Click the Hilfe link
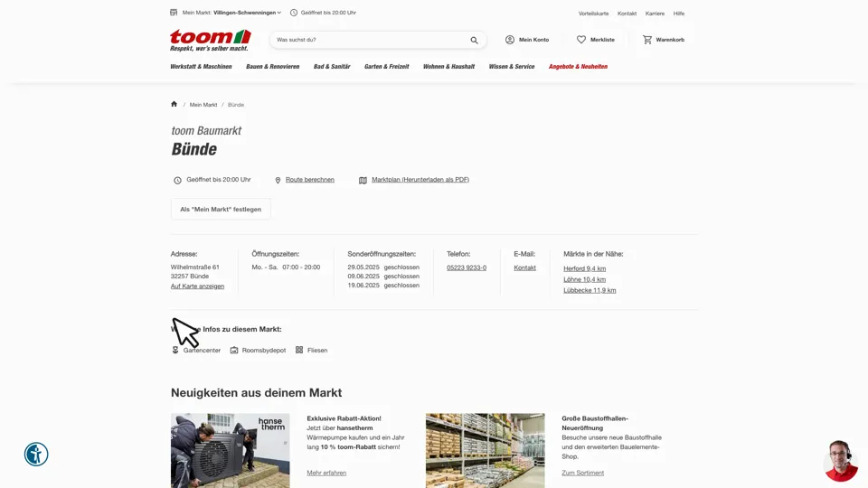Viewport: 868px width, 488px height. coord(679,14)
